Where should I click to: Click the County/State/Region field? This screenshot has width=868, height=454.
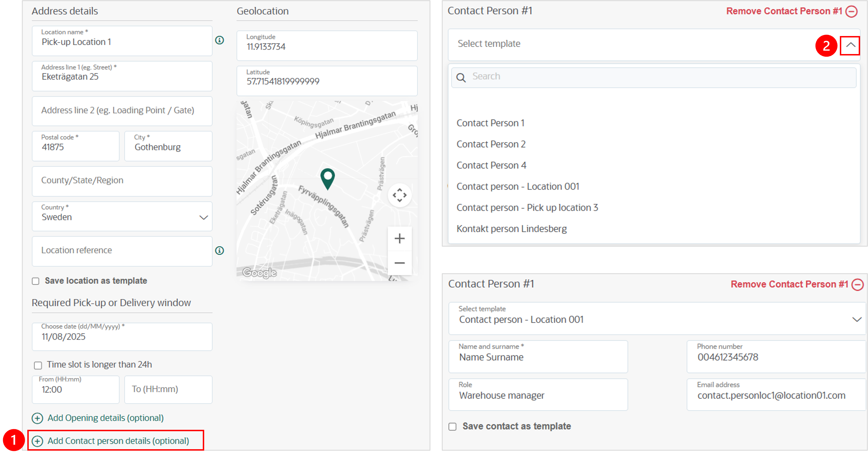(122, 181)
